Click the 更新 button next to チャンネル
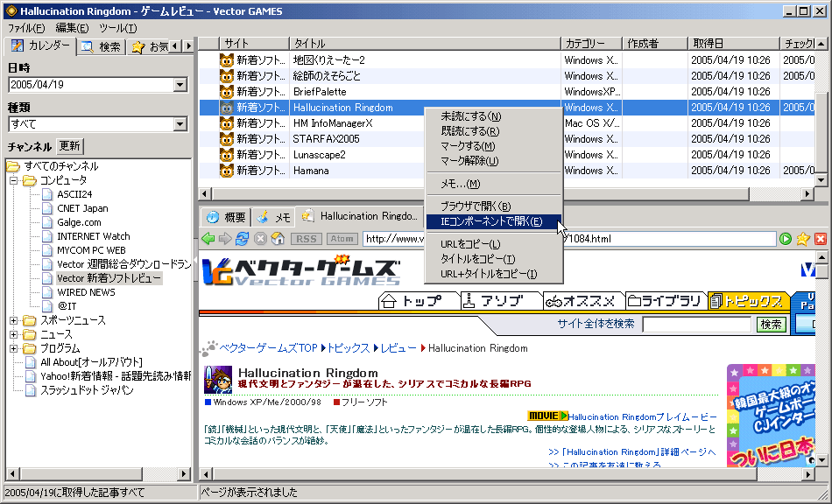The image size is (832, 504). [69, 146]
